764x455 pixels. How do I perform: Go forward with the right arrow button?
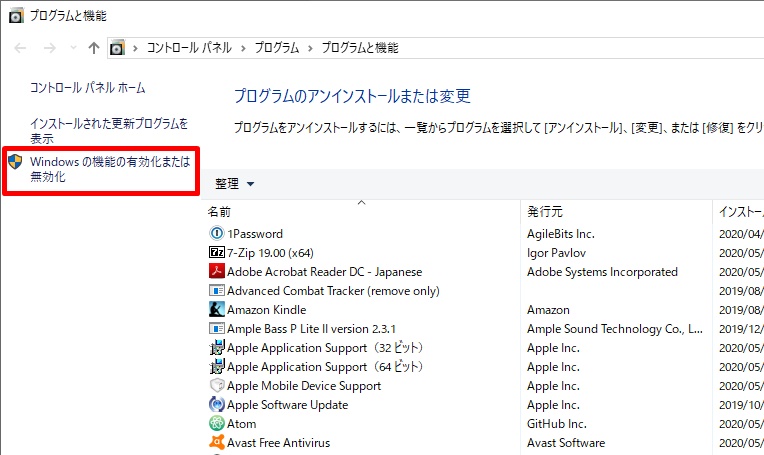coord(49,48)
